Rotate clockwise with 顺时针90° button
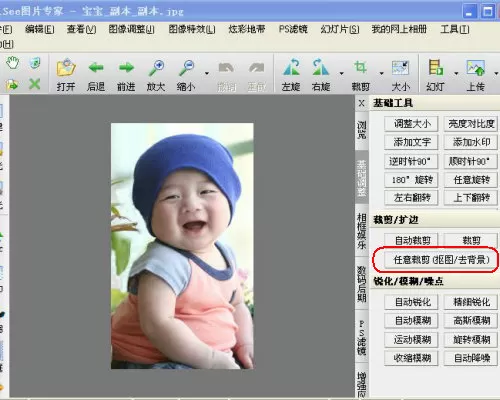Viewport: 500px width, 400px height. [x=471, y=161]
